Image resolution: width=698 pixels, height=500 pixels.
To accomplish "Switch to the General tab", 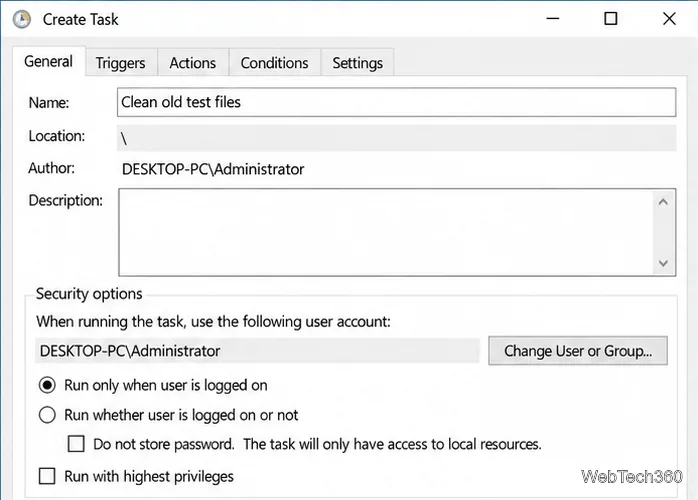I will (x=49, y=61).
